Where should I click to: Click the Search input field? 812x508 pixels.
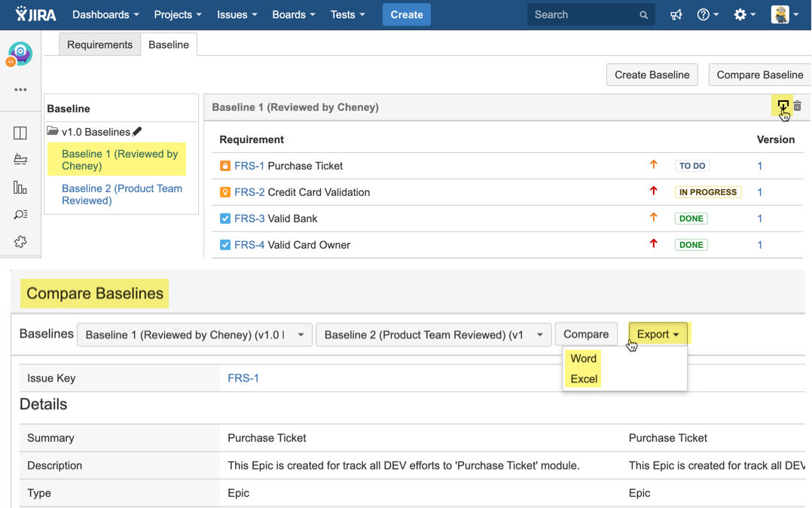(583, 15)
